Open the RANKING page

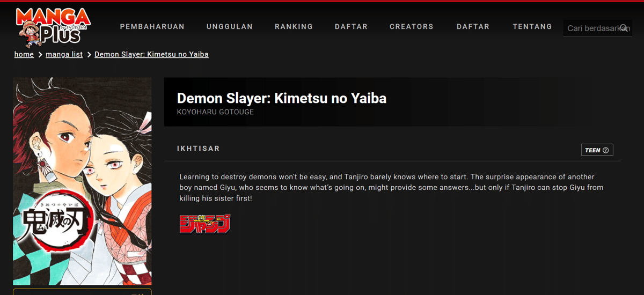[x=294, y=26]
